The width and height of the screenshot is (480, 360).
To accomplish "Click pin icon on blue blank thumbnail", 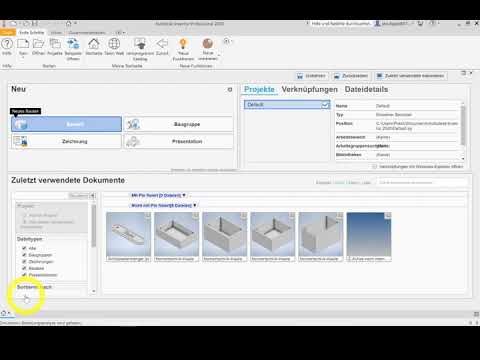I will (x=388, y=216).
